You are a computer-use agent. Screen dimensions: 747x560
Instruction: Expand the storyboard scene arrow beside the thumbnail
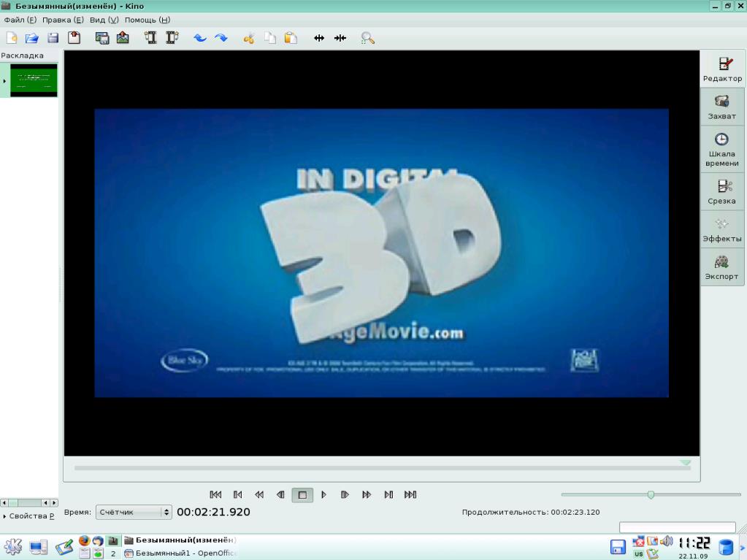pyautogui.click(x=4, y=81)
